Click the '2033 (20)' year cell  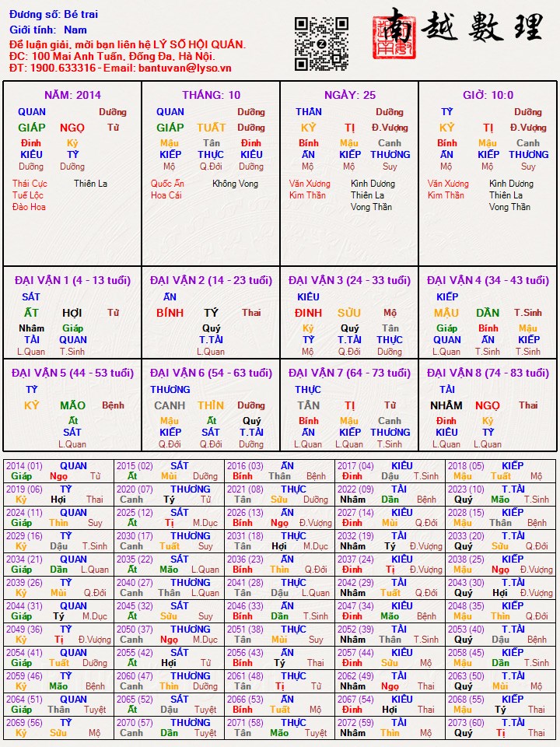(500, 542)
